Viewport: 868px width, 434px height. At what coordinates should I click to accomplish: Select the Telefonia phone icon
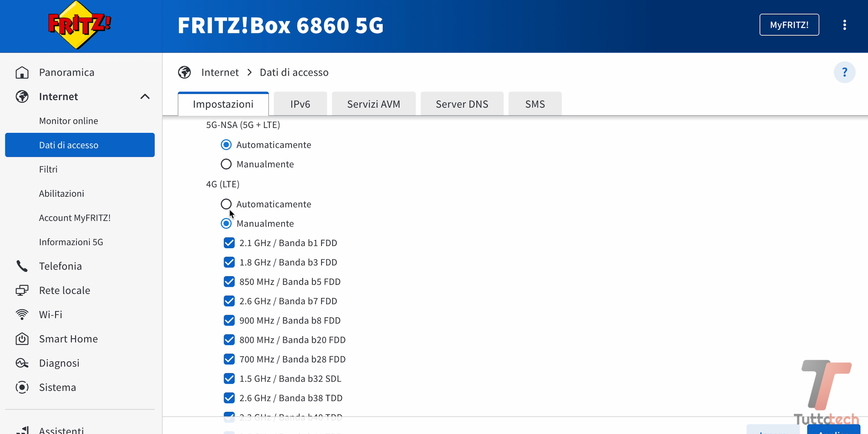coord(22,266)
